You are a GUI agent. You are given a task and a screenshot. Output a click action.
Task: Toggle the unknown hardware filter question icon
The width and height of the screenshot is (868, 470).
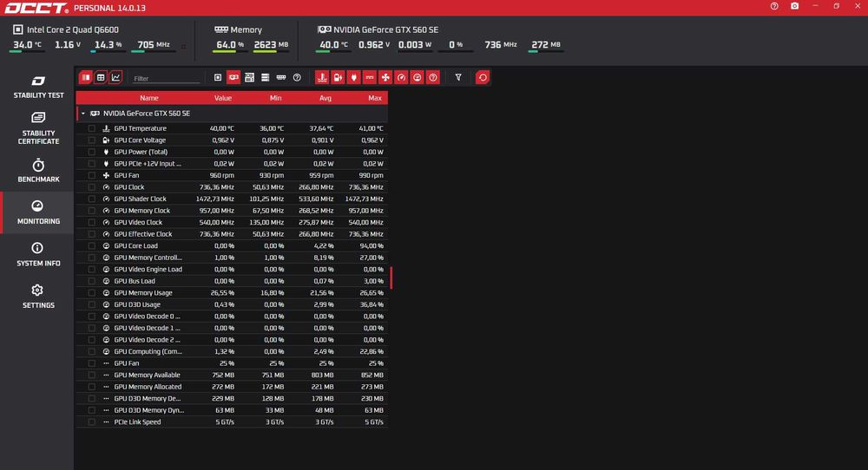[x=297, y=77]
